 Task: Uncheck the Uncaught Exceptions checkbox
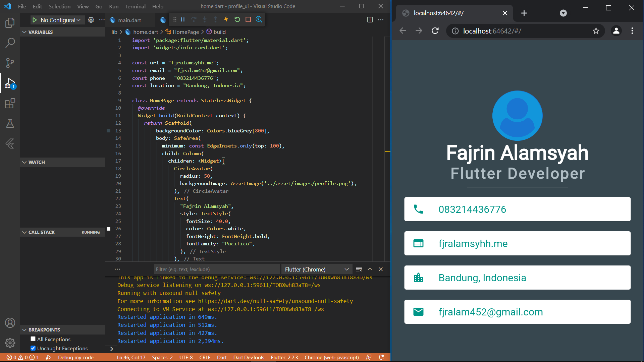[x=33, y=348]
